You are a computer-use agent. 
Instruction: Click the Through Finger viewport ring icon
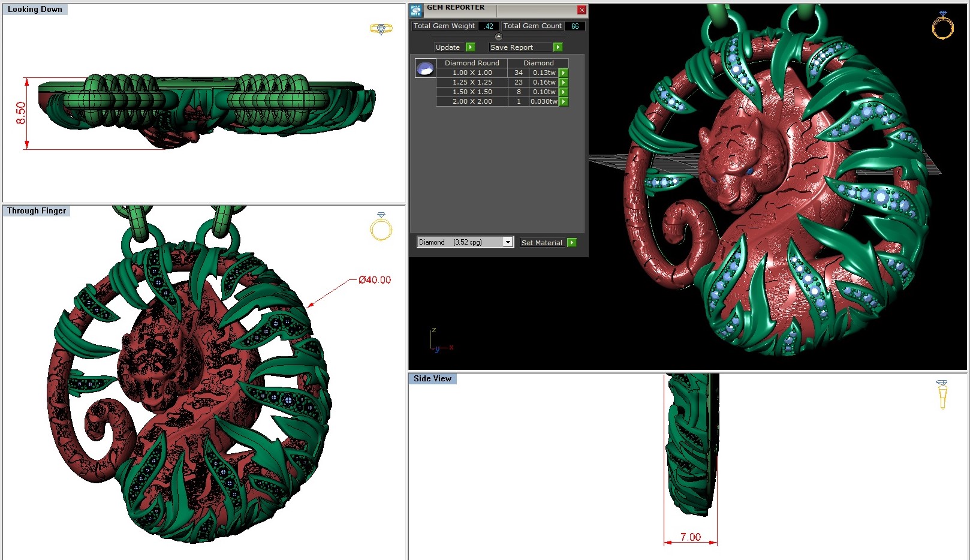click(381, 227)
